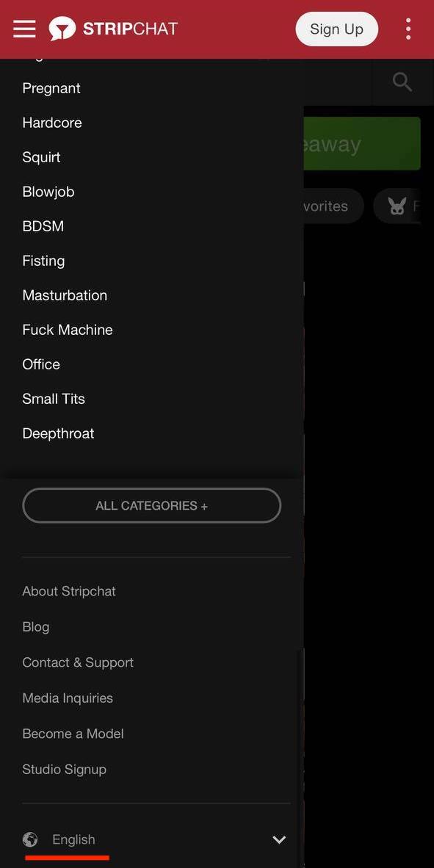Select the Hardcore category

pos(51,123)
